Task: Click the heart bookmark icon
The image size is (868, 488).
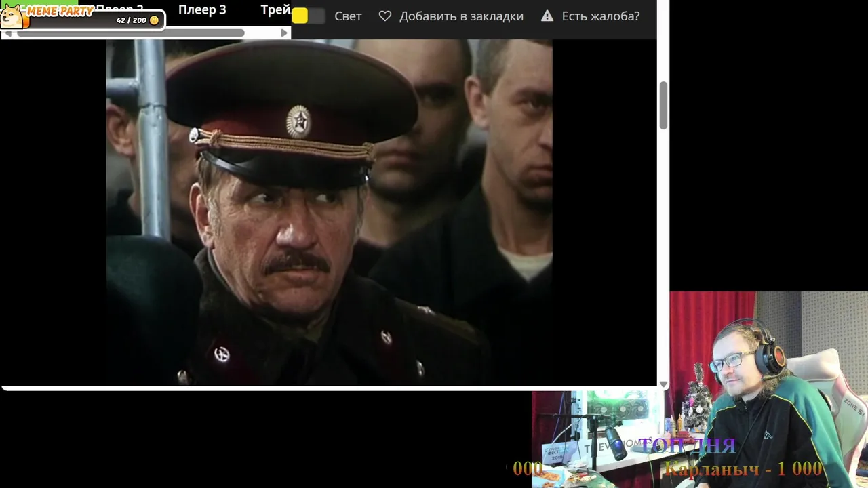Action: click(x=385, y=16)
